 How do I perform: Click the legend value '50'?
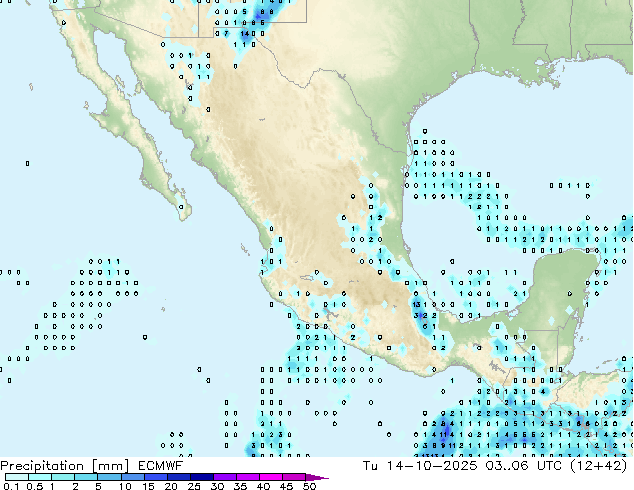click(x=309, y=486)
